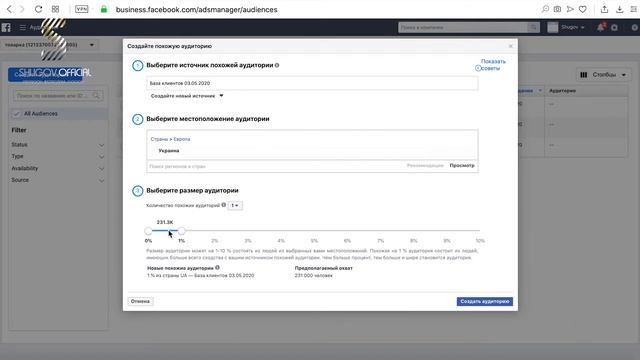Go back with the browser back arrow

click(x=9, y=9)
